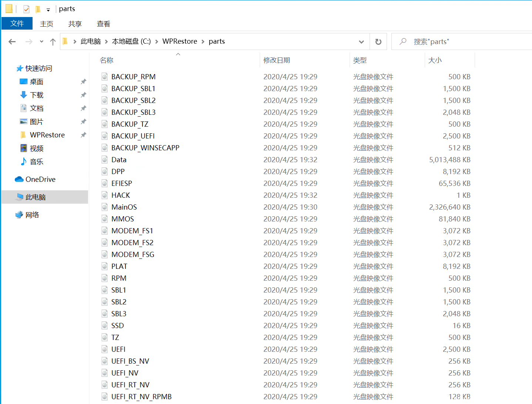Expand address bar history dropdown
This screenshot has width=532, height=404.
(361, 42)
